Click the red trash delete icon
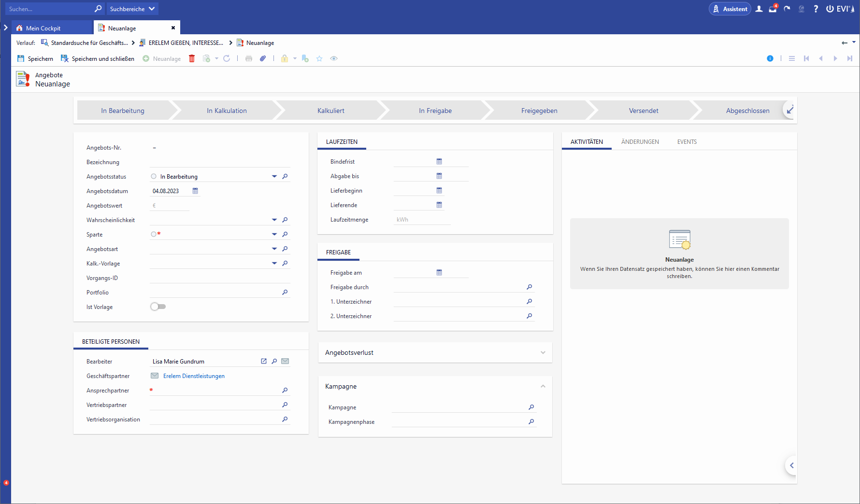Viewport: 860px width, 504px height. 192,58
